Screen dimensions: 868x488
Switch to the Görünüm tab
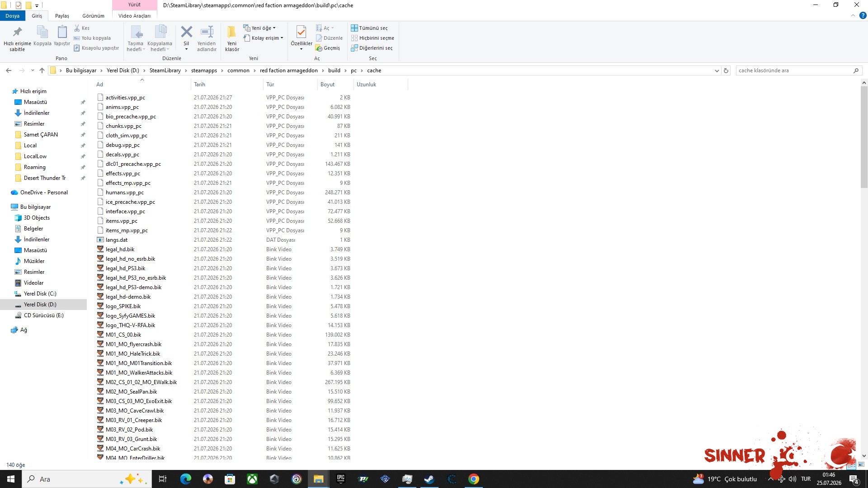(x=93, y=16)
